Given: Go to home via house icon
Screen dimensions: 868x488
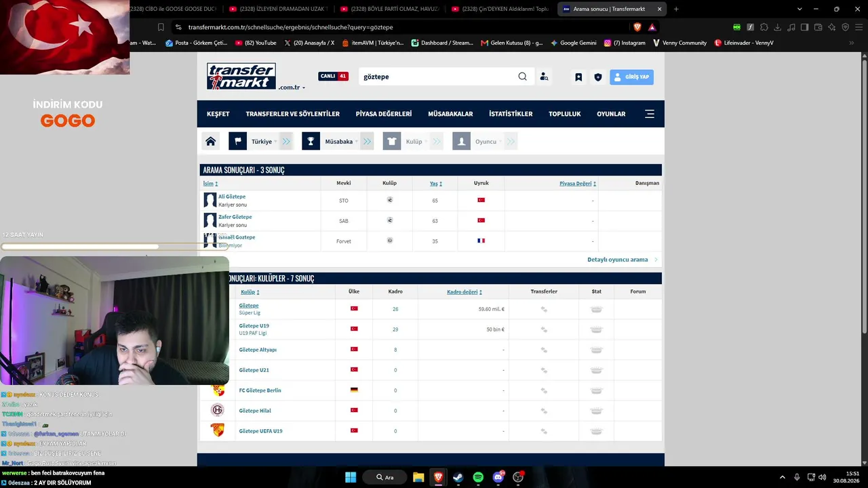Looking at the screenshot, I should click(211, 142).
